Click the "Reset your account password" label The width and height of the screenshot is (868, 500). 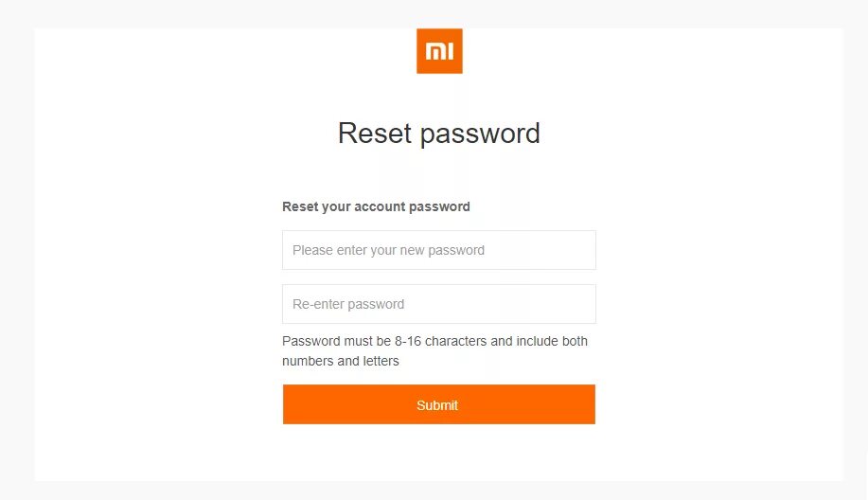(376, 206)
